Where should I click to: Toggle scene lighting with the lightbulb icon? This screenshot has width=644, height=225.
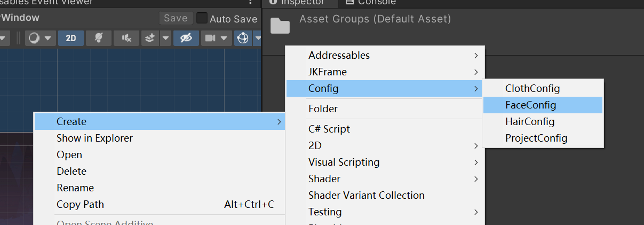pyautogui.click(x=99, y=38)
